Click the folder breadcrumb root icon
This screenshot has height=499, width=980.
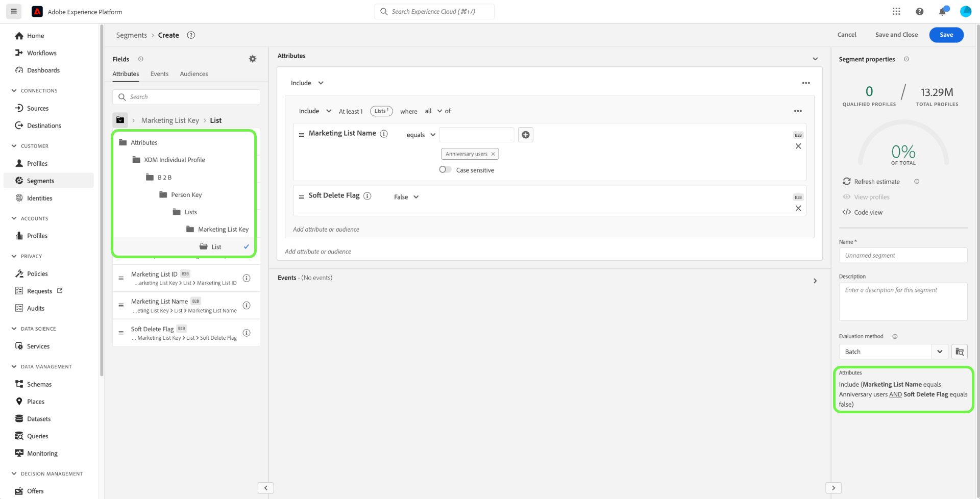click(120, 120)
